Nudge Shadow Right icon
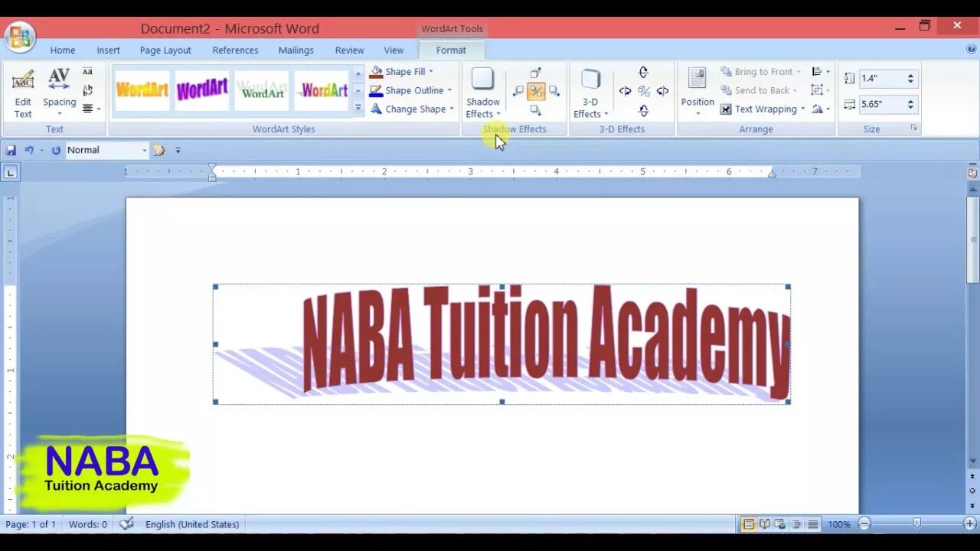 [554, 91]
